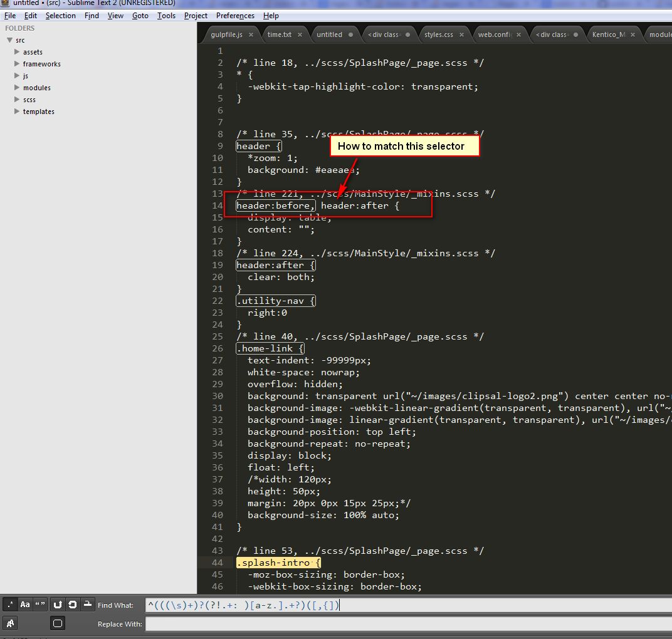
Task: Toggle the loop arrow wrap option
Action: pyautogui.click(x=73, y=605)
